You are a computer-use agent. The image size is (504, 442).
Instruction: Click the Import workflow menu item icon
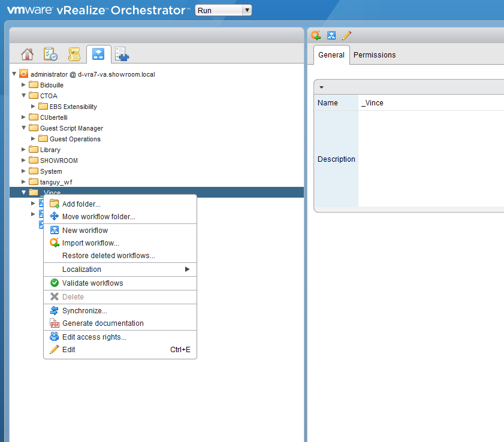pyautogui.click(x=55, y=243)
